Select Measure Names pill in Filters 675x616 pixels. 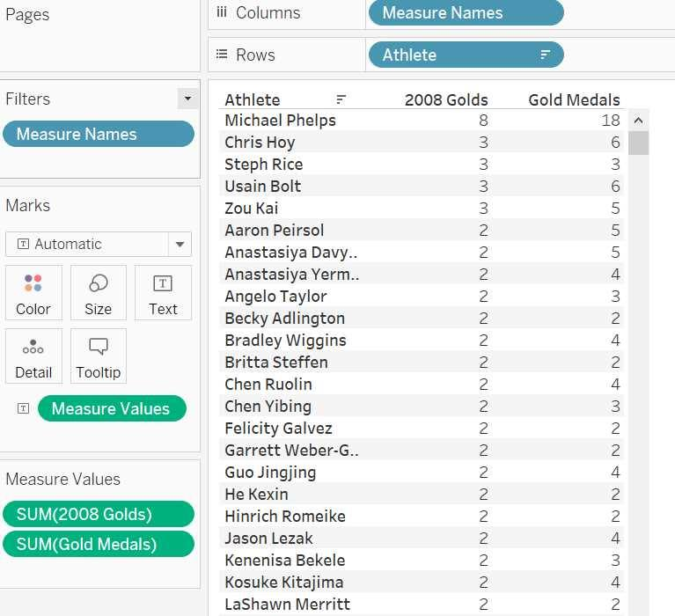(x=97, y=134)
